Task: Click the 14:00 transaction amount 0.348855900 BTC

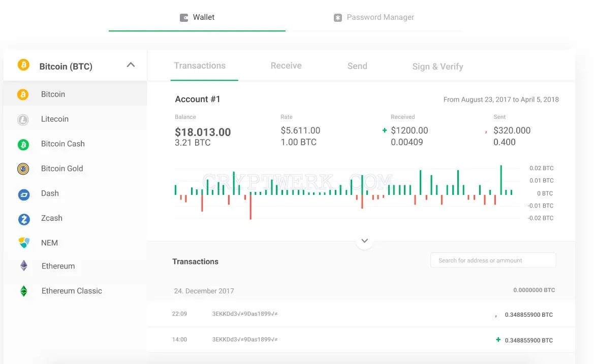Action: (529, 341)
